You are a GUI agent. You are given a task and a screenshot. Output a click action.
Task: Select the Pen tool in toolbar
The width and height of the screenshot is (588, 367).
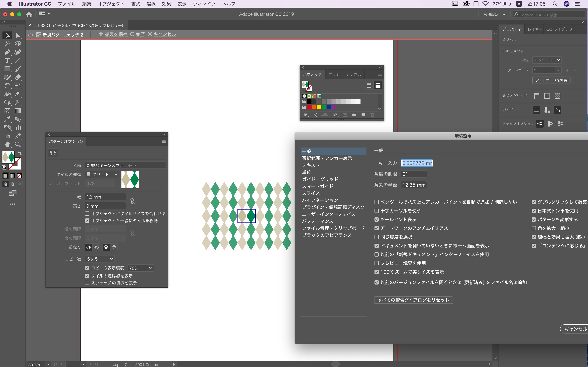coord(7,52)
